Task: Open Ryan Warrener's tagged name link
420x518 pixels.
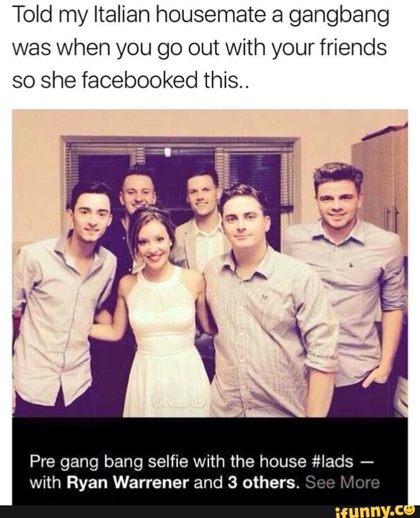Action: click(128, 483)
